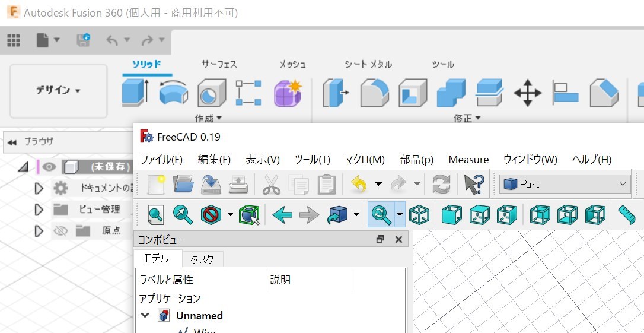
Task: Collapse the Unnamed document tree
Action: pos(145,316)
